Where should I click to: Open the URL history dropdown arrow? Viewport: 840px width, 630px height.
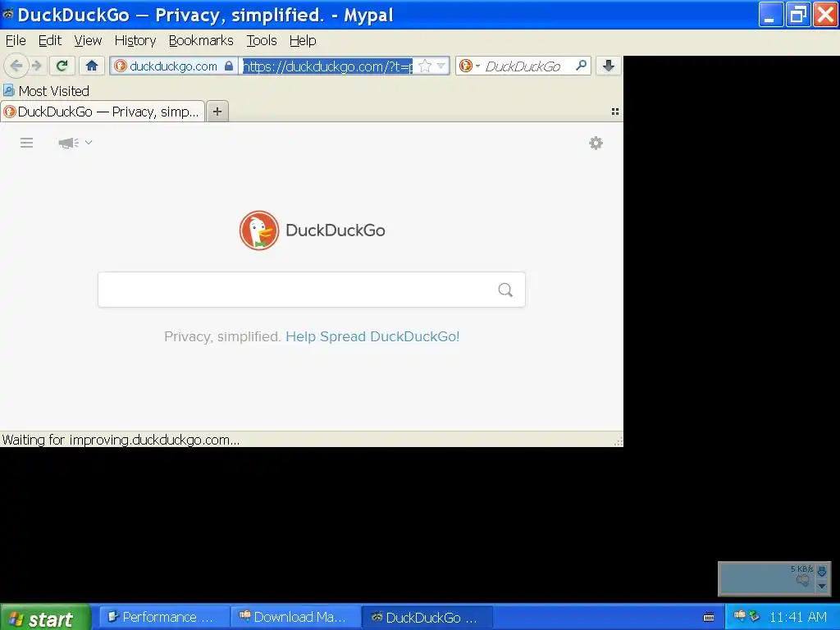(x=441, y=66)
